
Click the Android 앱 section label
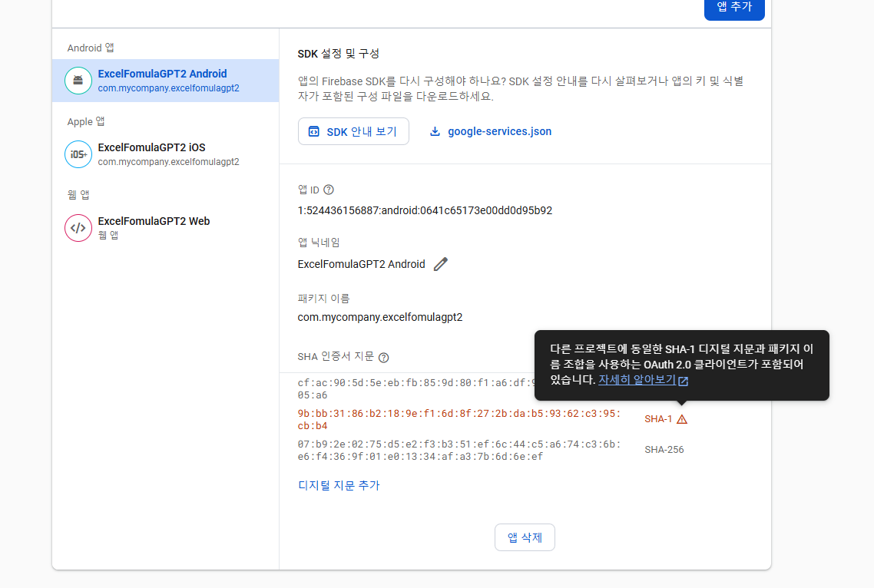(x=91, y=48)
